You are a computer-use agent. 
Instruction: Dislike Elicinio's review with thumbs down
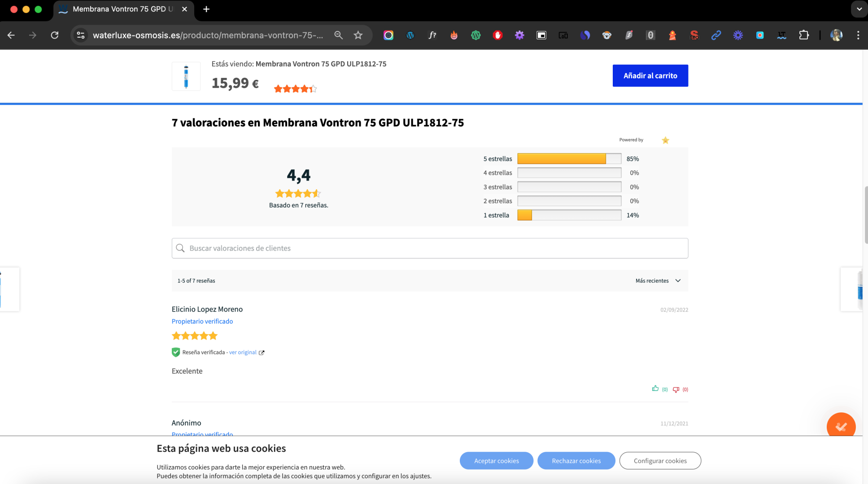tap(676, 389)
